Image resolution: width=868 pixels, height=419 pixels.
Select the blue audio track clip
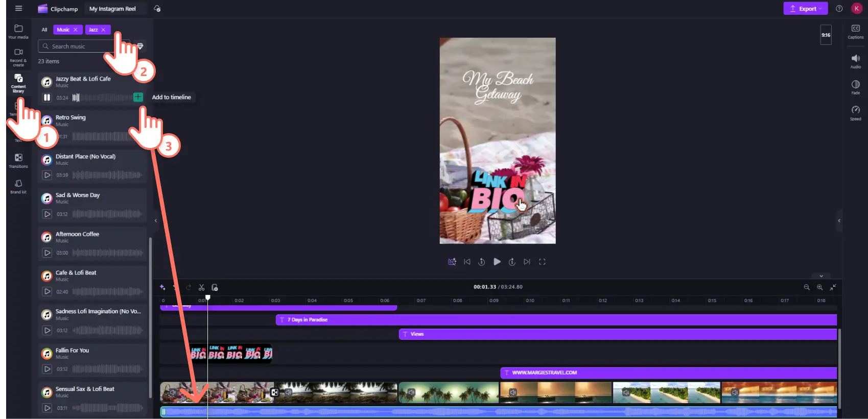click(499, 411)
